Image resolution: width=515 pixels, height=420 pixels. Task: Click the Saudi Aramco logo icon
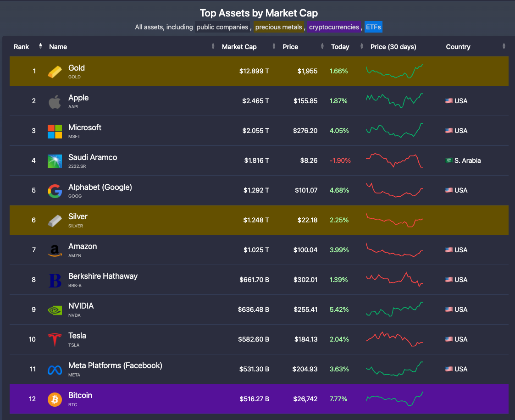pos(55,161)
